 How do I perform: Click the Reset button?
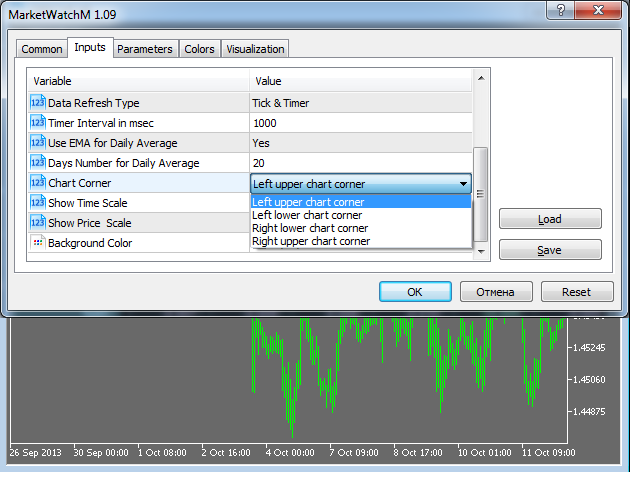577,292
